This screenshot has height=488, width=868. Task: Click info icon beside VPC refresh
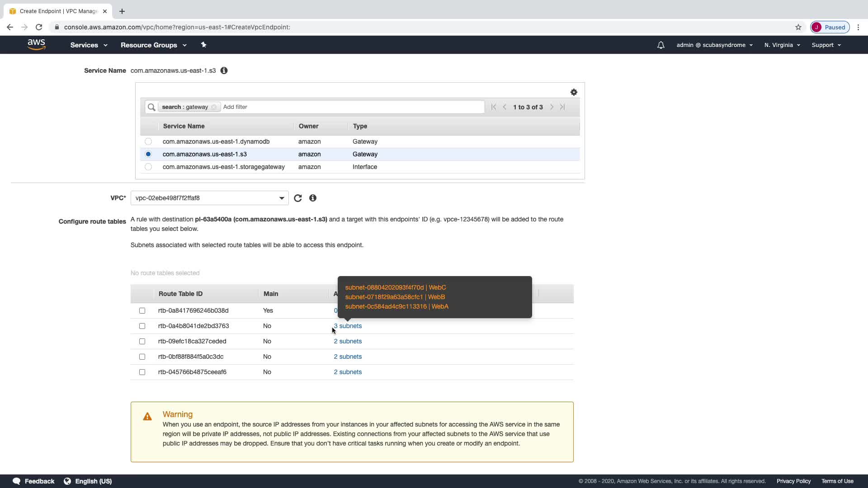(312, 198)
